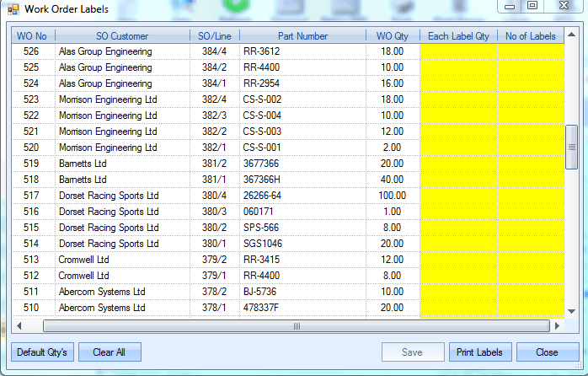Maximize the Work Order Labels window
This screenshot has width=588, height=376.
(x=532, y=6)
